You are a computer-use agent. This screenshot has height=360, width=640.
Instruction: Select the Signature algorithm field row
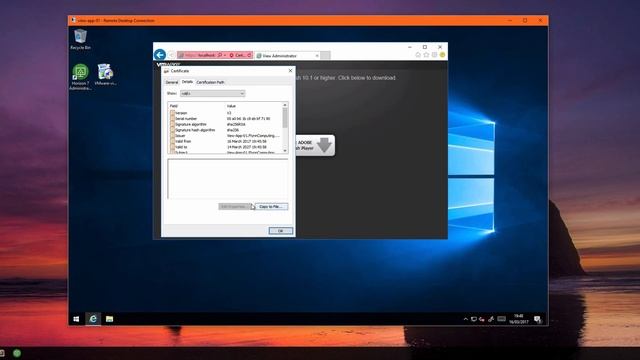(225, 124)
